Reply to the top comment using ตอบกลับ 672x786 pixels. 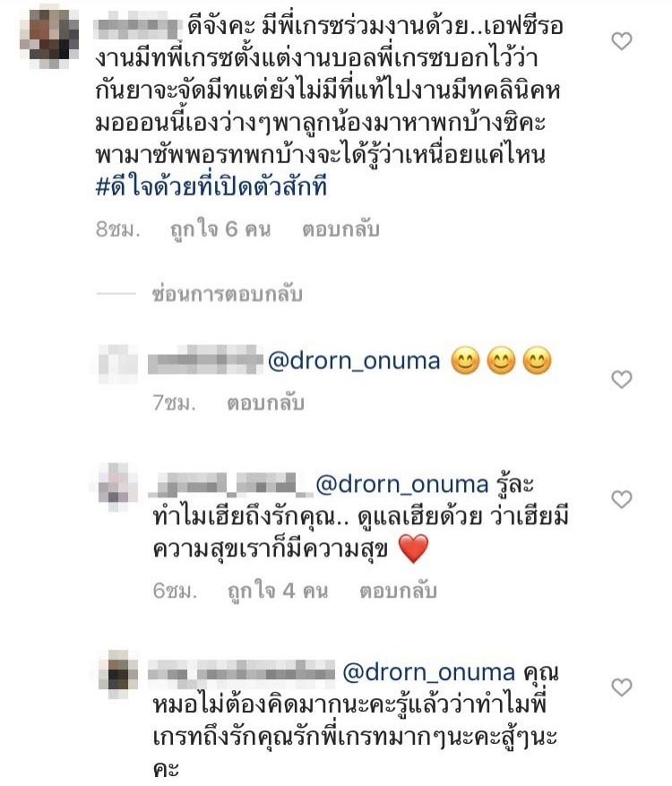coord(340,229)
